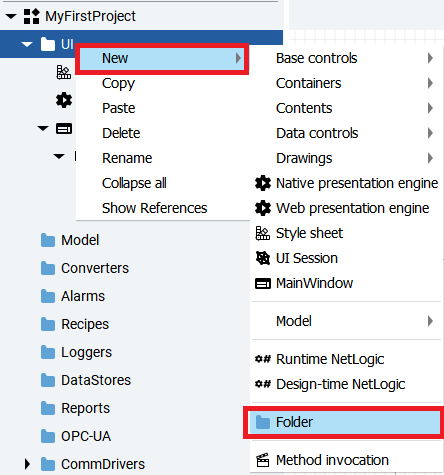
Task: Click the Method invocation clapperboard icon
Action: coord(263,460)
